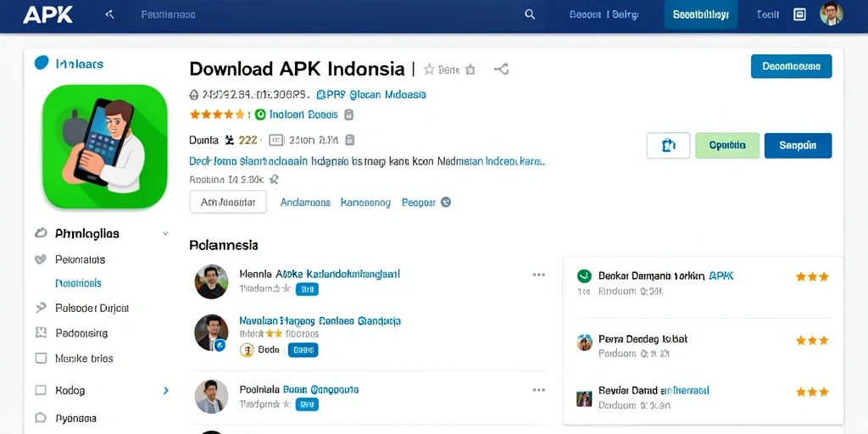Click the icon next to 'Palsoder Durjcat'
Viewport: 868px width, 434px height.
(41, 308)
